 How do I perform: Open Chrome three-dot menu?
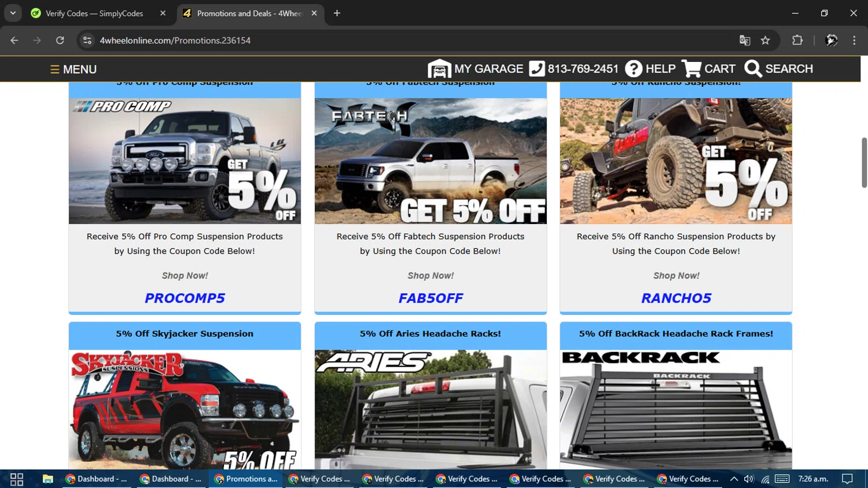point(854,41)
